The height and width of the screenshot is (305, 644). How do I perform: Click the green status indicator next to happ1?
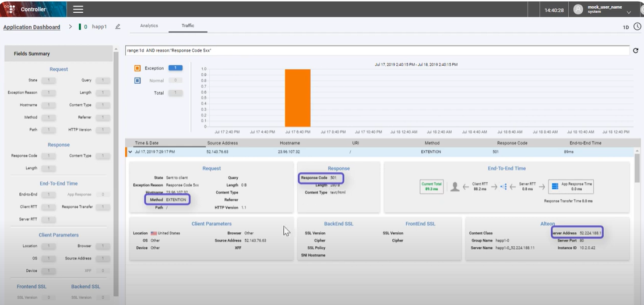tap(80, 27)
